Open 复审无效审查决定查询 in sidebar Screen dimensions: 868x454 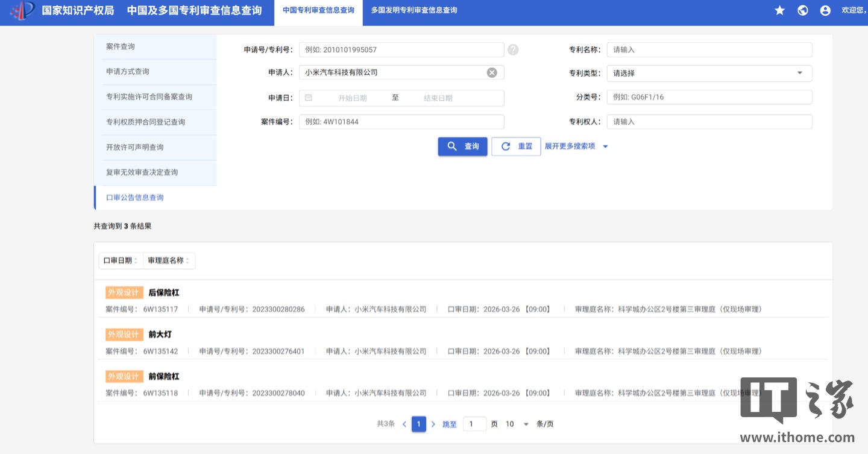(x=142, y=172)
